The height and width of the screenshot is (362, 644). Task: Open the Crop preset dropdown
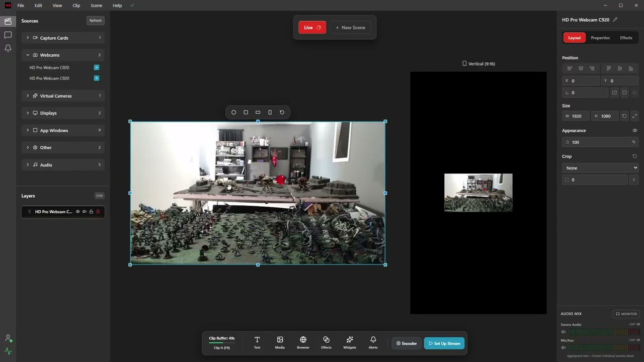coord(601,168)
